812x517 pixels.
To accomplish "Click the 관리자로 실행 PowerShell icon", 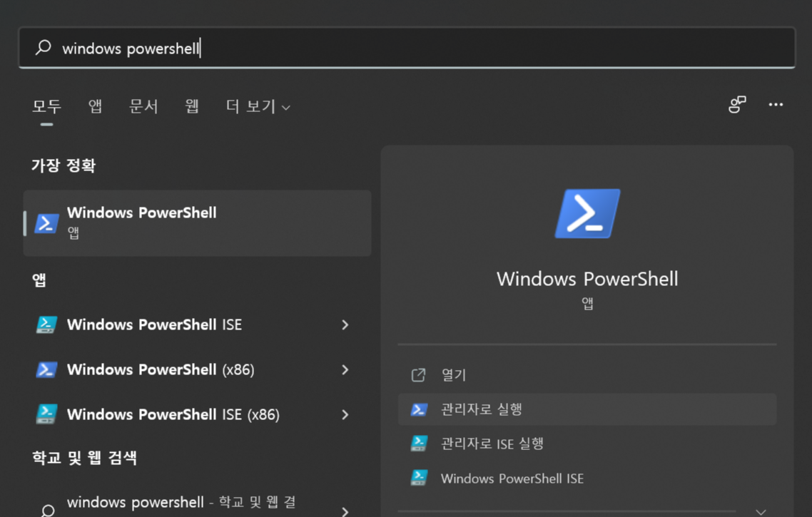I will [419, 409].
